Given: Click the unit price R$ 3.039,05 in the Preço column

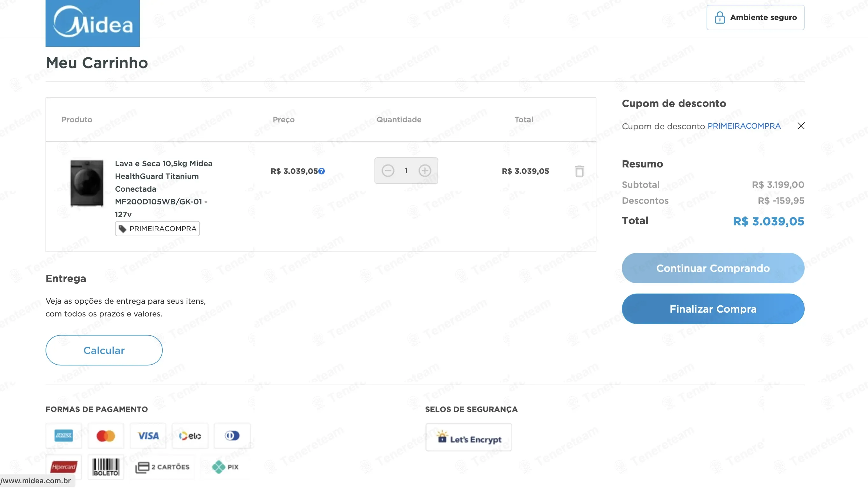Looking at the screenshot, I should tap(294, 171).
